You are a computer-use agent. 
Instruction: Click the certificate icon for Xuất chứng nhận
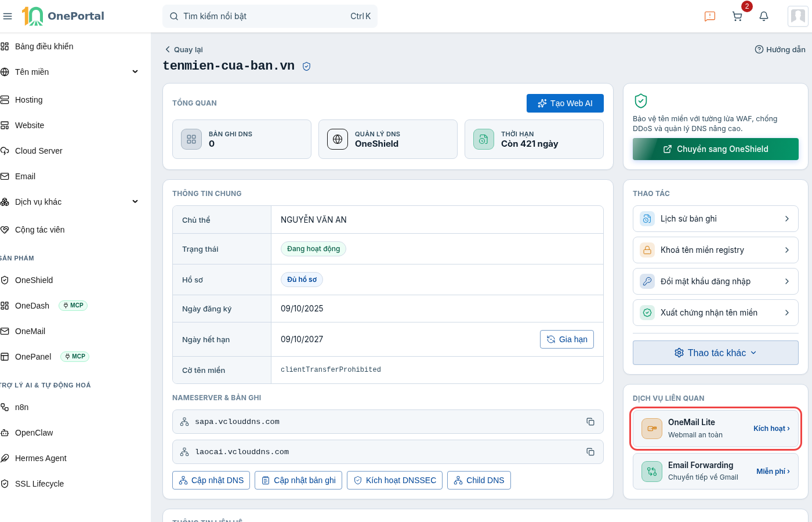(647, 313)
